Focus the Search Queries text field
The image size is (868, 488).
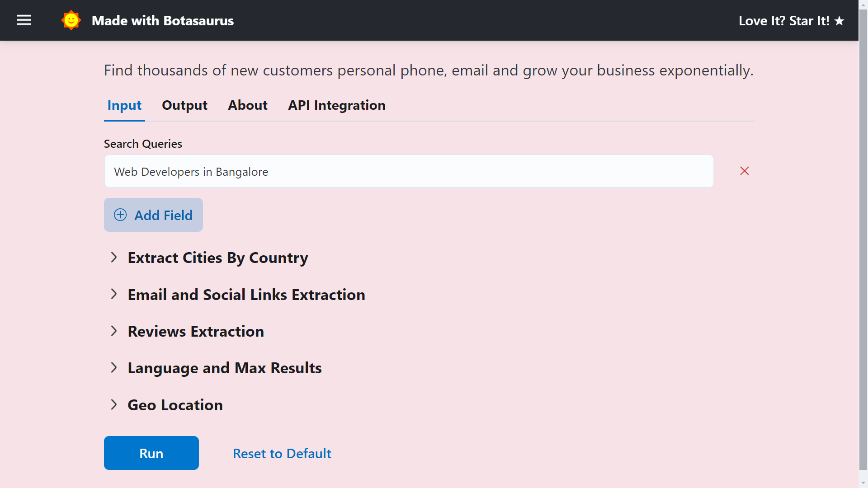click(409, 171)
